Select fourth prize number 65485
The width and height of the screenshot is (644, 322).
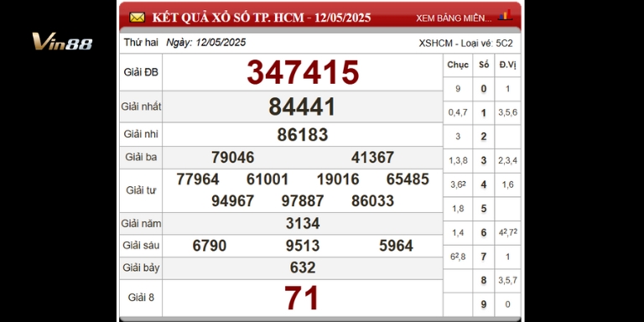[x=408, y=179]
